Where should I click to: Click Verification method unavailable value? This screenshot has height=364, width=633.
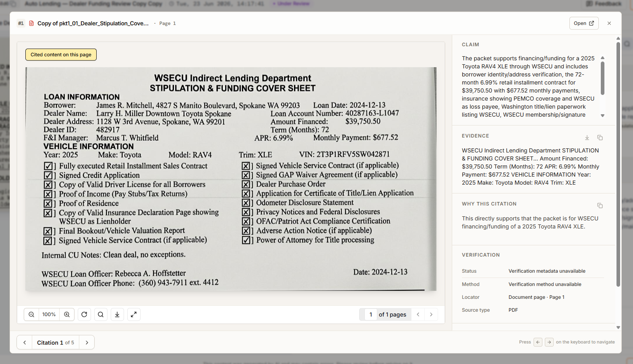pos(545,284)
